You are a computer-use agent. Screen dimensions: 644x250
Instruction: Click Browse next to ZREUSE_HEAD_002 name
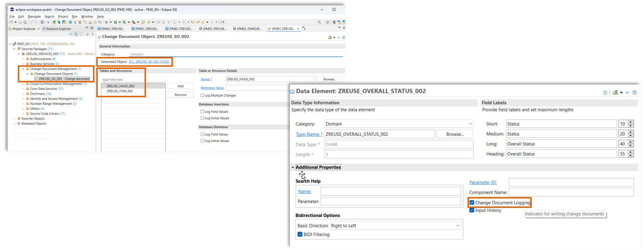330,79
